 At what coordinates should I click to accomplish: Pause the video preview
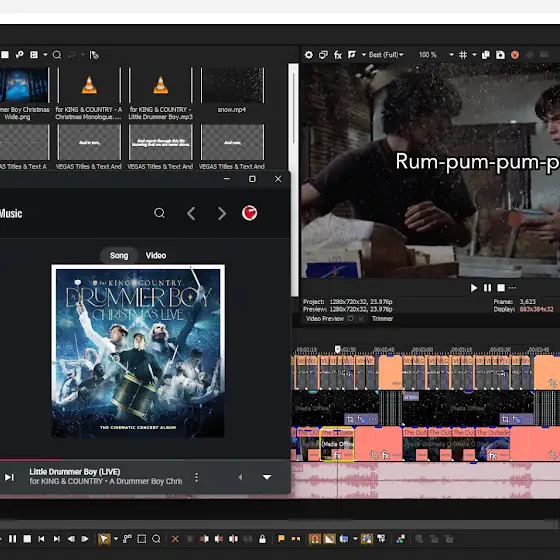(487, 288)
